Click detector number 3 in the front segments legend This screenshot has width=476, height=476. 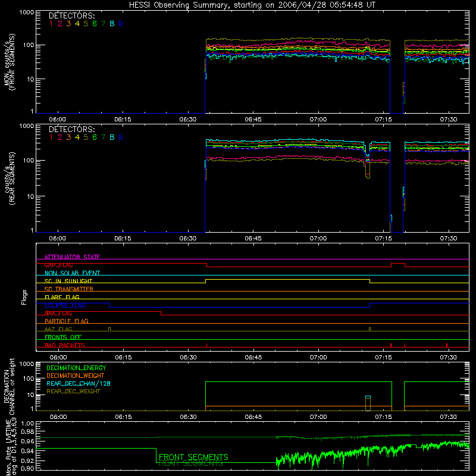(x=68, y=24)
